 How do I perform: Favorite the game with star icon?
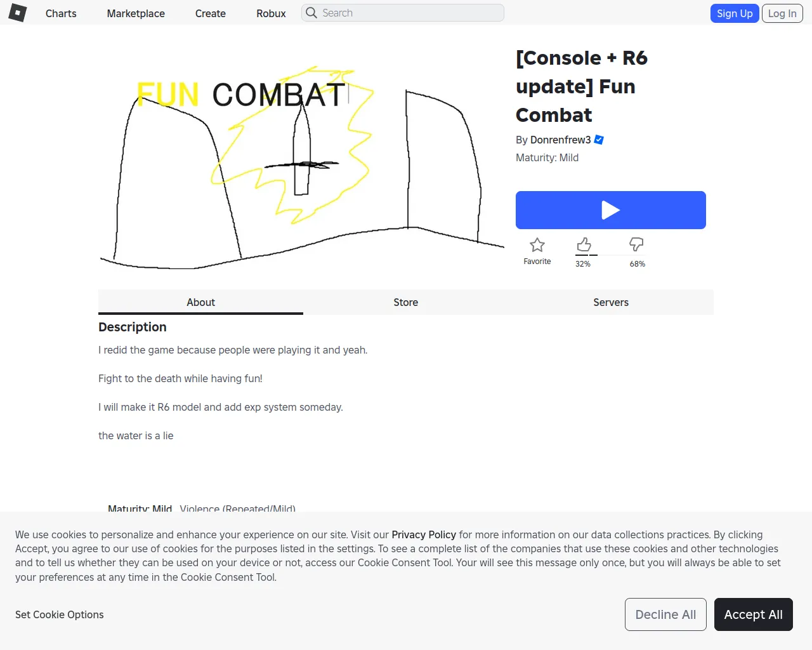pyautogui.click(x=537, y=246)
